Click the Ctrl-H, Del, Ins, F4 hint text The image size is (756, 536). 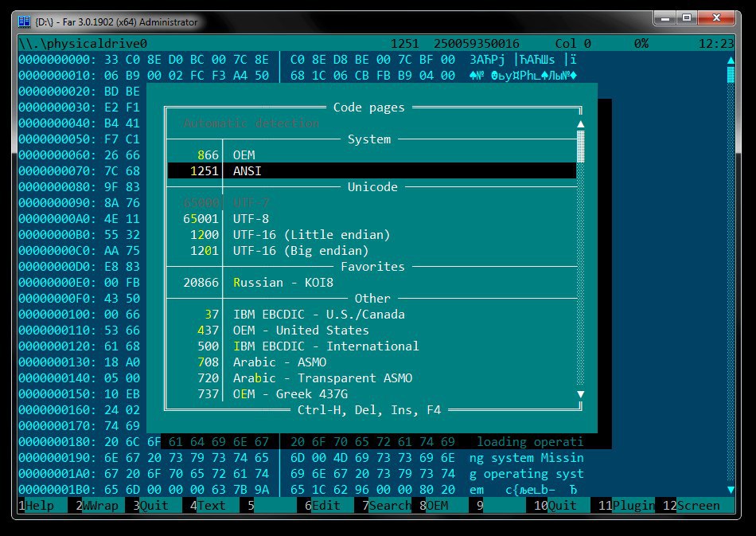[368, 410]
